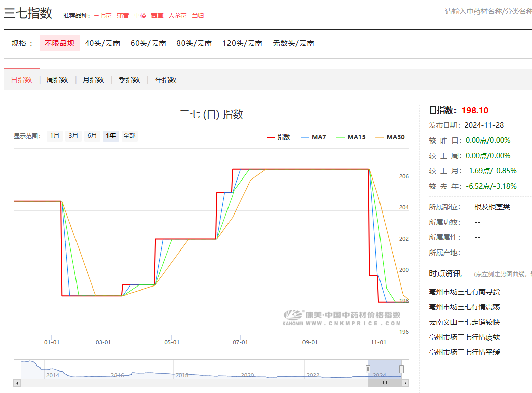Switch to the 季指数 tab
The width and height of the screenshot is (532, 393).
(x=129, y=80)
